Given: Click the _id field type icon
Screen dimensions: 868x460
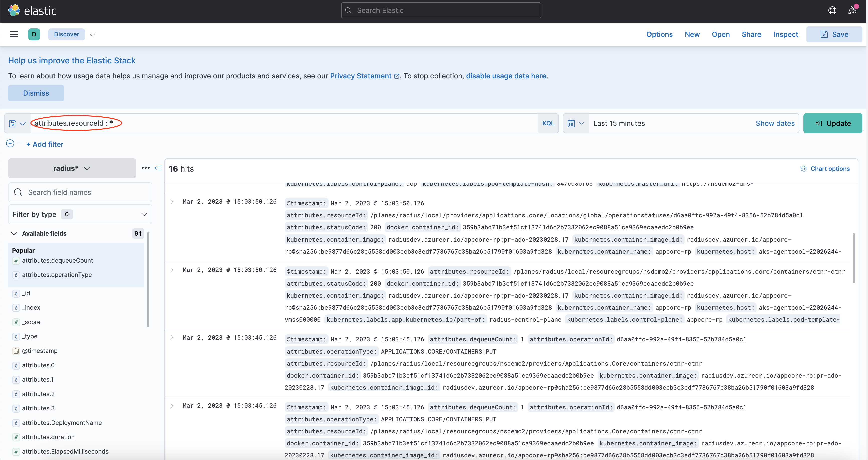Looking at the screenshot, I should click(16, 294).
